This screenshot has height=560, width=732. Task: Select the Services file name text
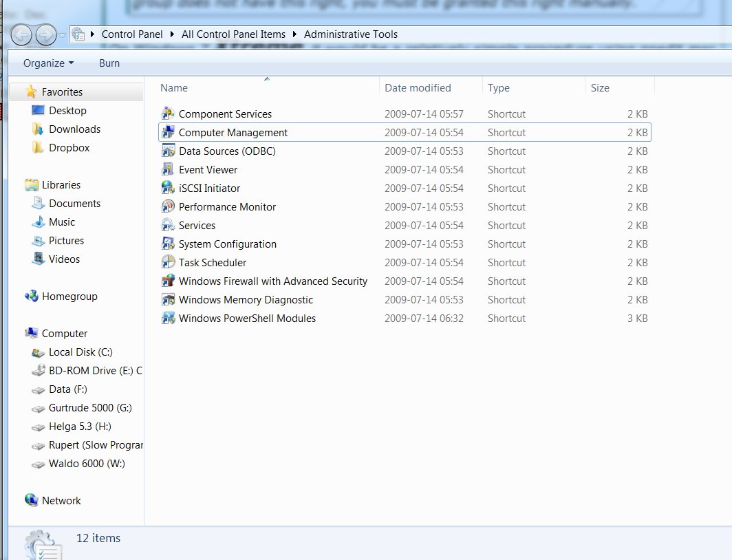tap(197, 226)
